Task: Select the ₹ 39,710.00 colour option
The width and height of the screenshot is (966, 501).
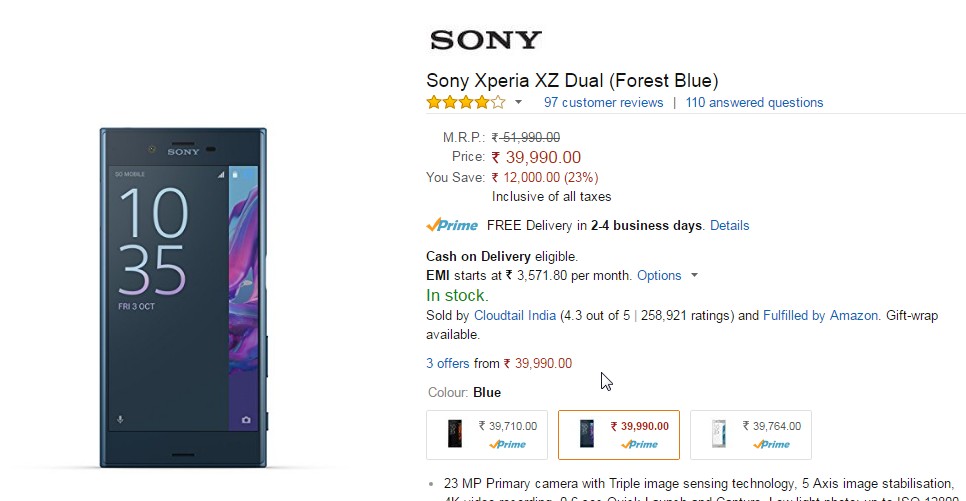Action: pos(487,435)
